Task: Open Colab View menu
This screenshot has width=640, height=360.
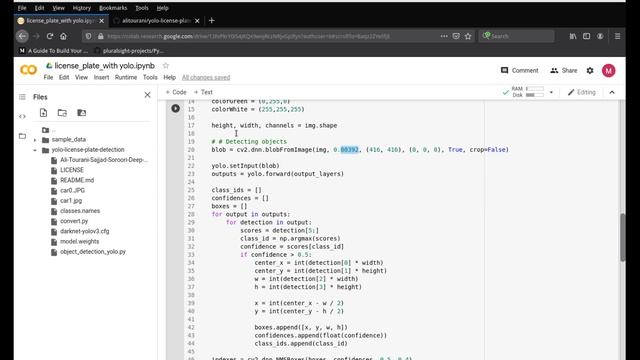Action: coord(81,78)
